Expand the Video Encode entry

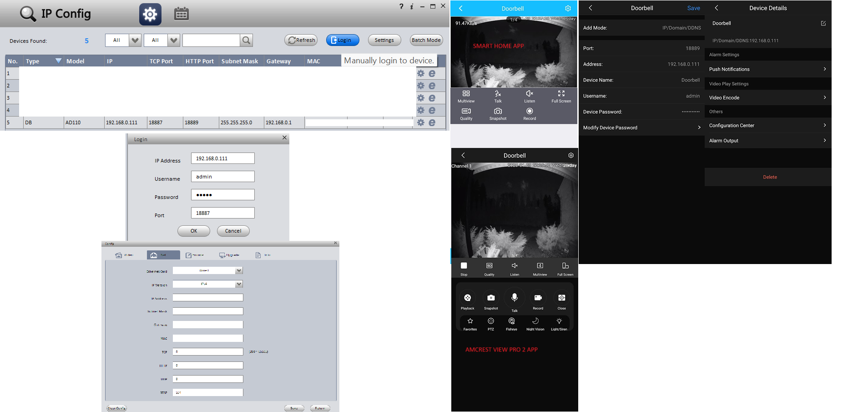768,97
